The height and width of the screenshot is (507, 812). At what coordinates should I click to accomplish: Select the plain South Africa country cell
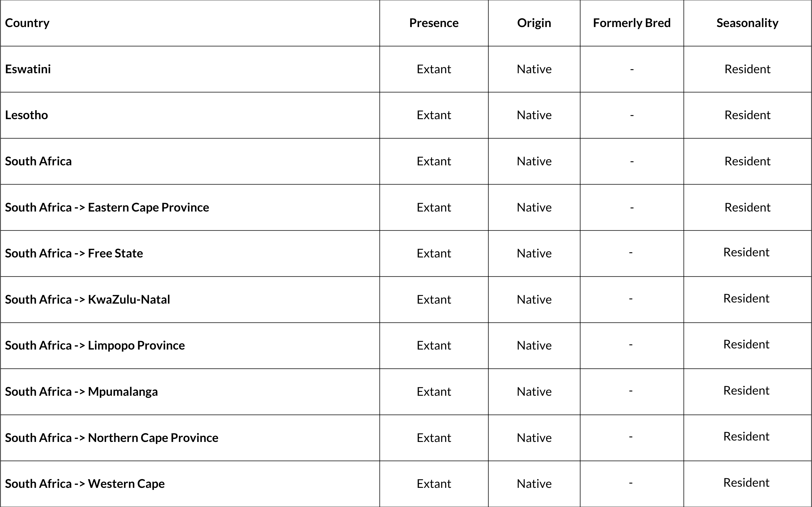point(38,161)
